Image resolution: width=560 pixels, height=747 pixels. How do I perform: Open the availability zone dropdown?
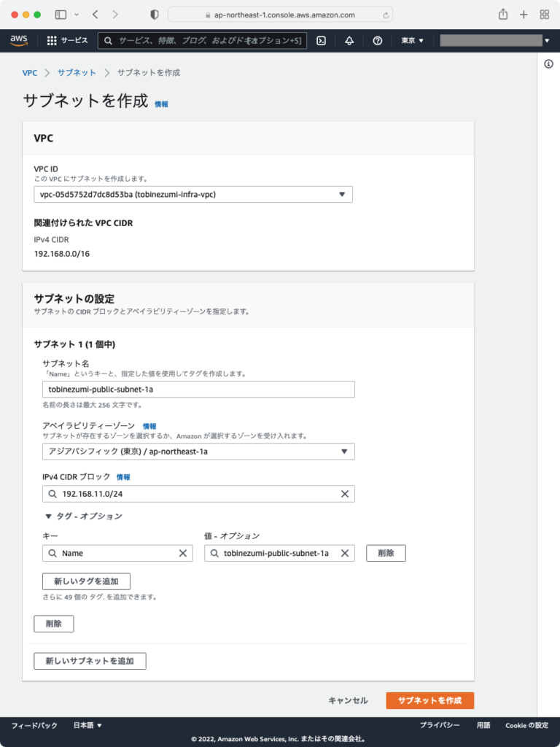point(198,452)
